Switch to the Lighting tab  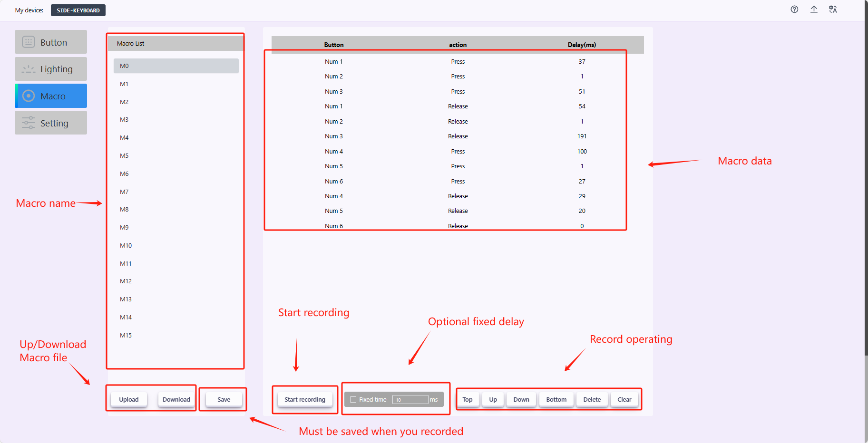51,69
